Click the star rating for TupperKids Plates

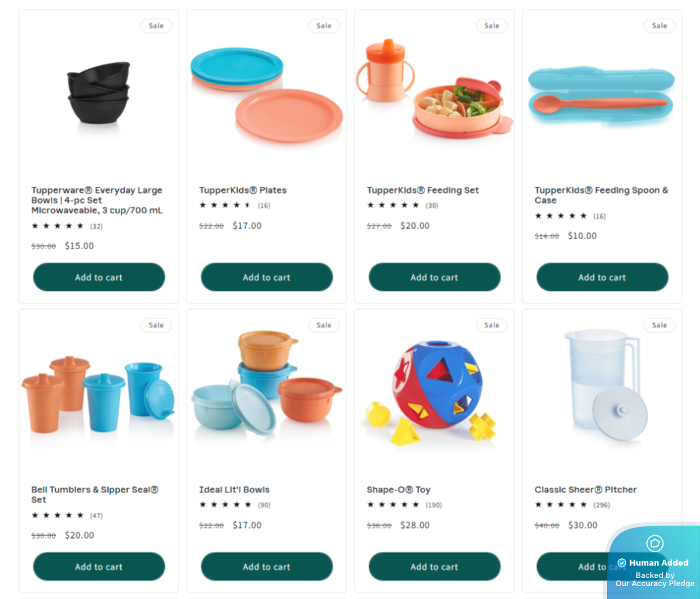click(225, 206)
